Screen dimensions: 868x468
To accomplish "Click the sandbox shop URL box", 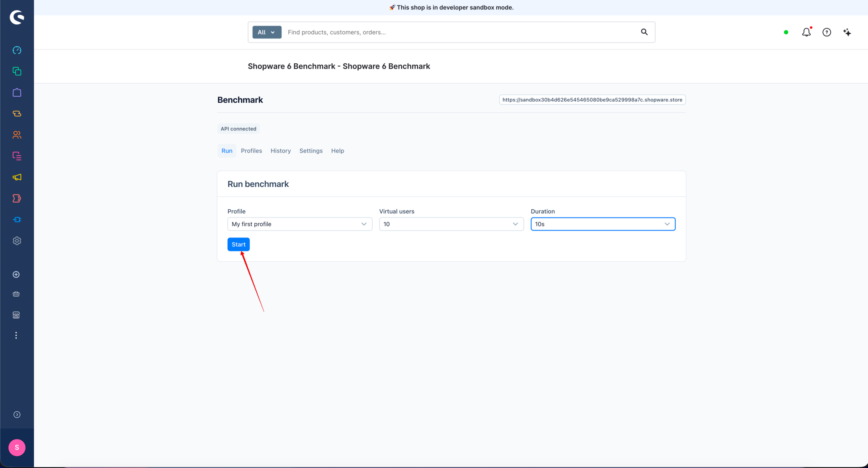I will point(592,100).
